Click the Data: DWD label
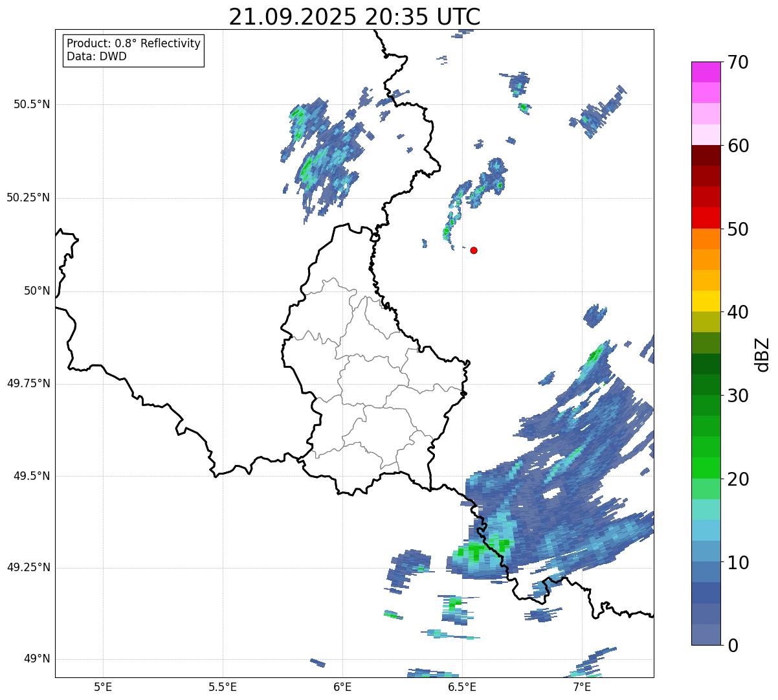 [x=96, y=56]
